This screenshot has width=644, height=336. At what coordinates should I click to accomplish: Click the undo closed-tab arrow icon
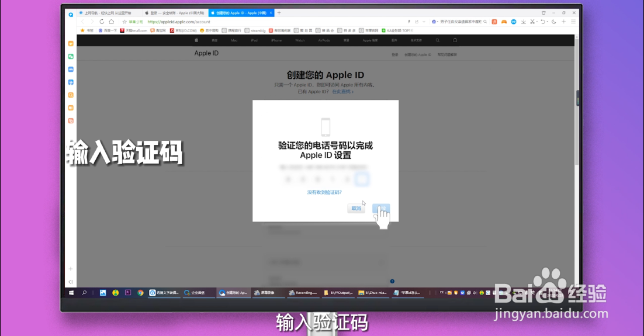[543, 22]
